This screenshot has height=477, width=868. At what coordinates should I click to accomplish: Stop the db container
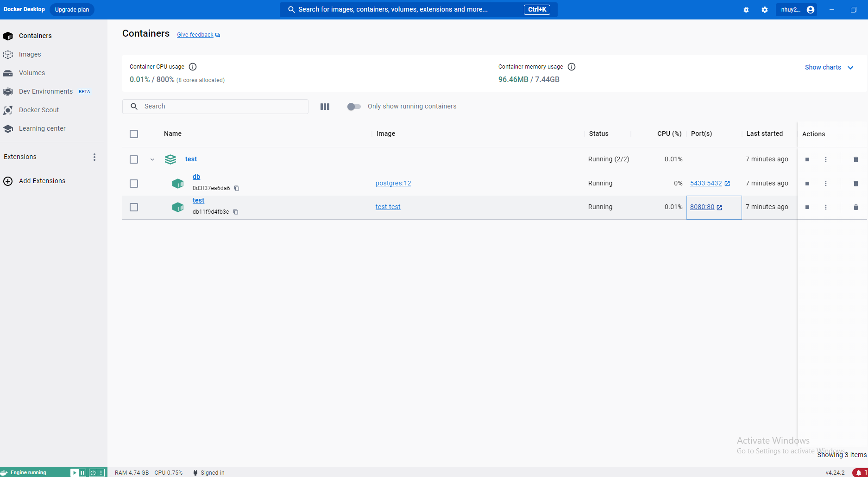coord(807,184)
